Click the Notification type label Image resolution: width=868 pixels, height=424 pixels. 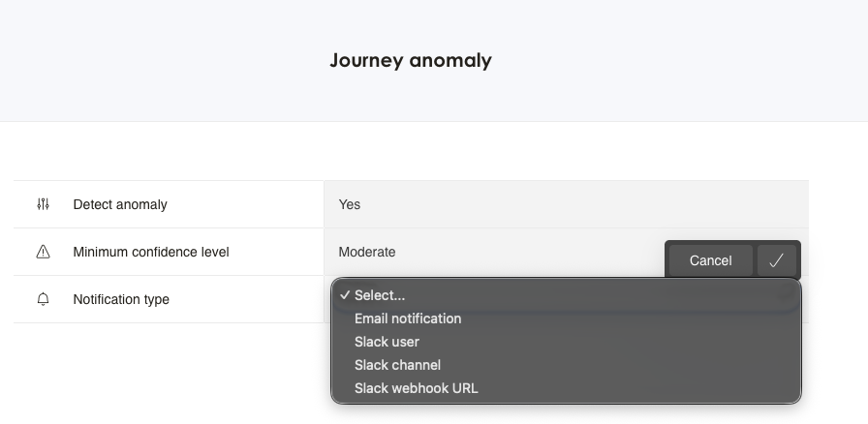click(121, 299)
